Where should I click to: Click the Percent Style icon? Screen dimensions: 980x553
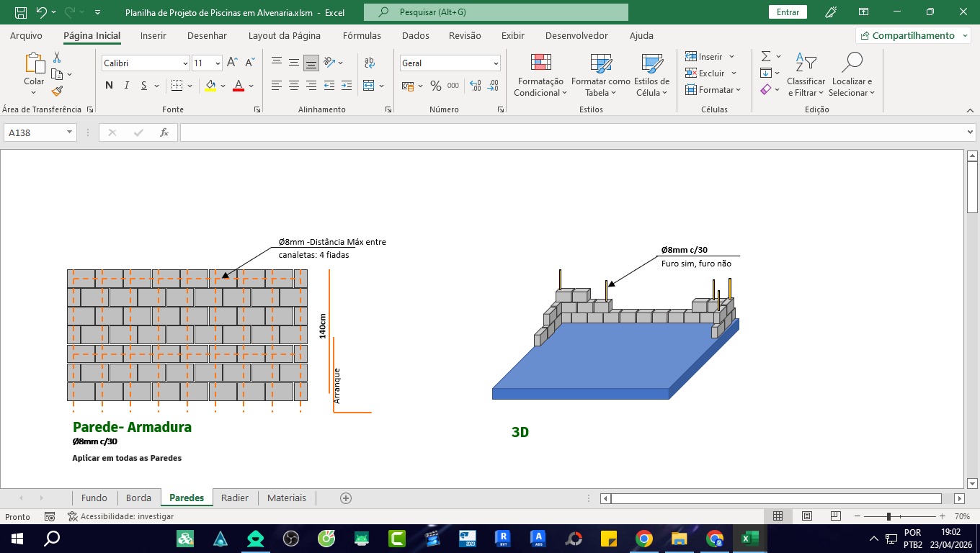[435, 86]
